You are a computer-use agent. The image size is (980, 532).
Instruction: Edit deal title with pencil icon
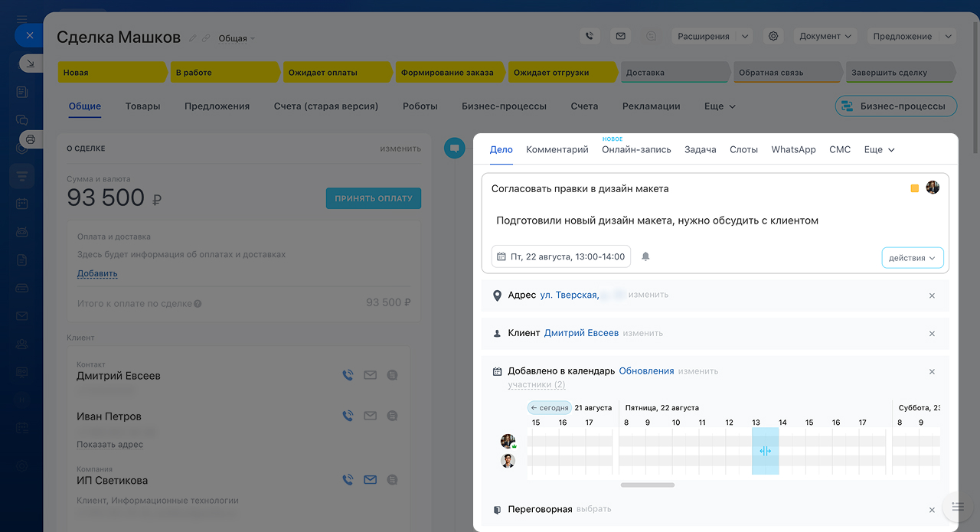[193, 38]
